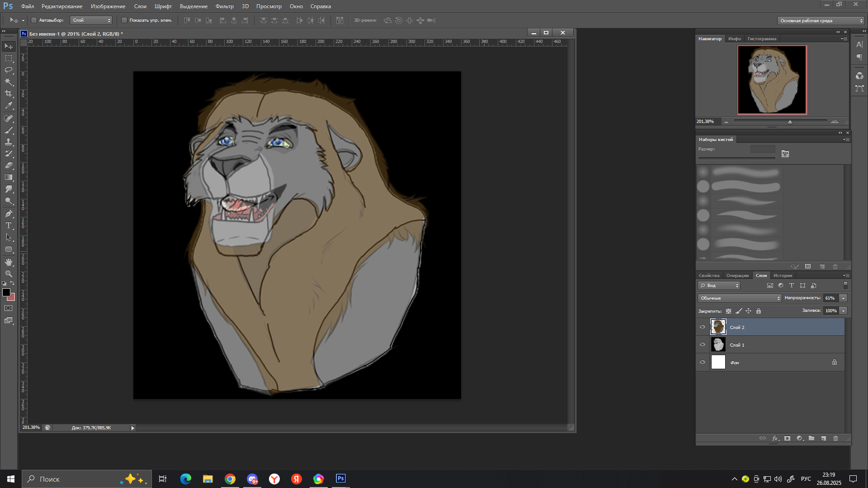Viewport: 868px width, 488px height.
Task: Select the Zoom tool
Action: (9, 274)
